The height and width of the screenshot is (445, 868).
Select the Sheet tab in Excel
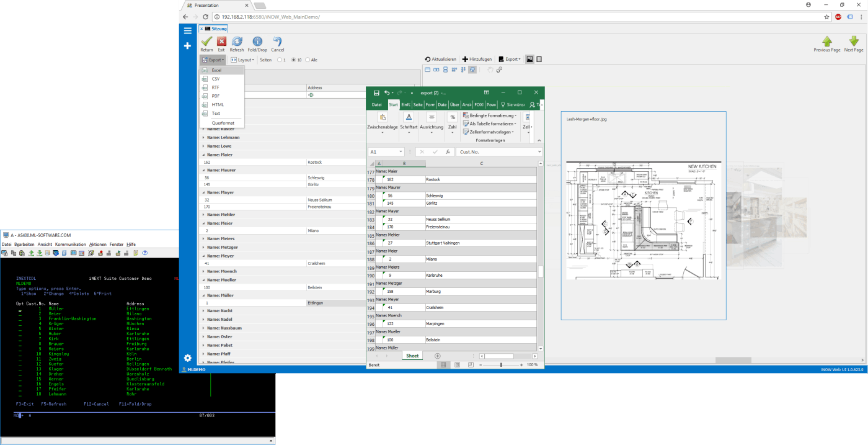tap(412, 356)
